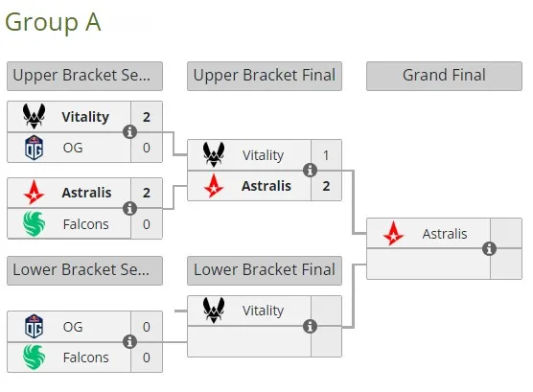Open bold Astralis team link in Upper Final
This screenshot has width=533, height=392.
click(x=266, y=186)
